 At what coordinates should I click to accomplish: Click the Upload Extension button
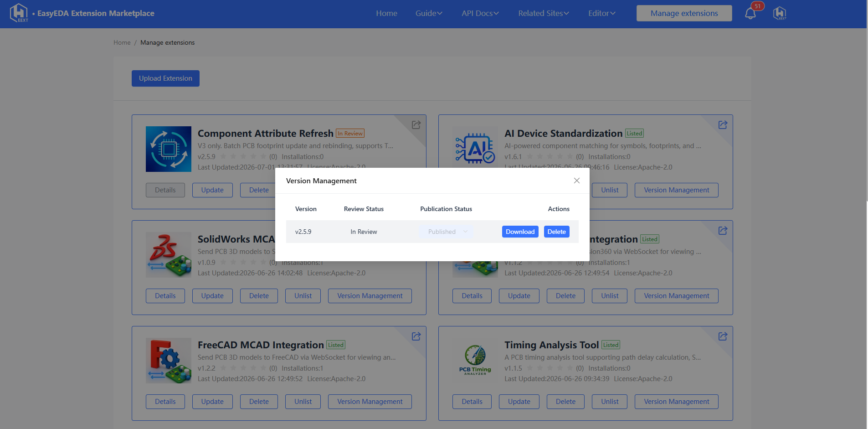(x=165, y=78)
